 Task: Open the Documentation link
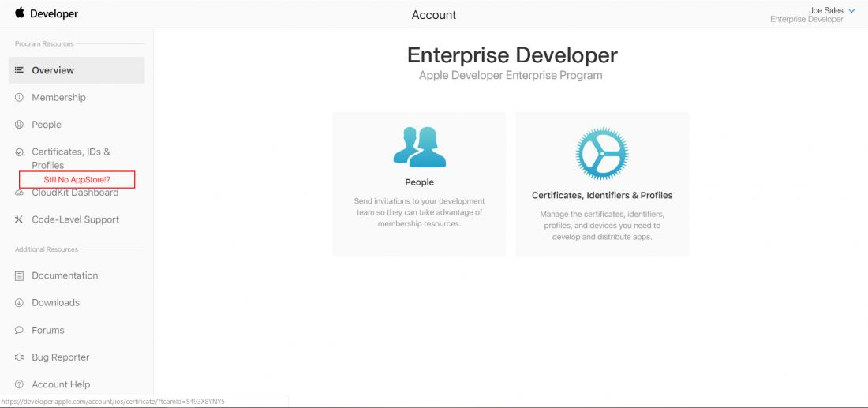coord(65,275)
